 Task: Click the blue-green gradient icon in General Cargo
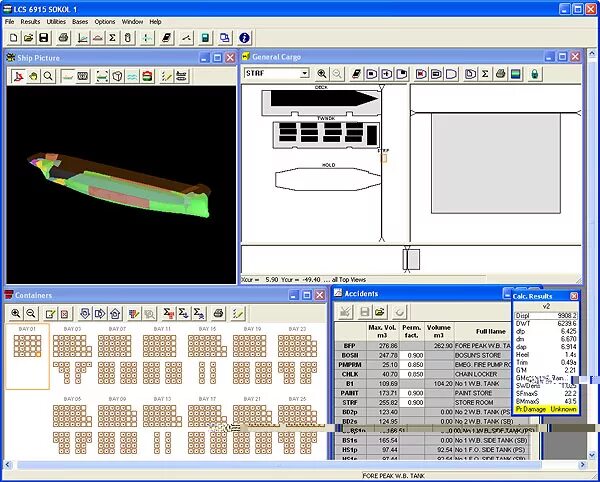(x=516, y=74)
